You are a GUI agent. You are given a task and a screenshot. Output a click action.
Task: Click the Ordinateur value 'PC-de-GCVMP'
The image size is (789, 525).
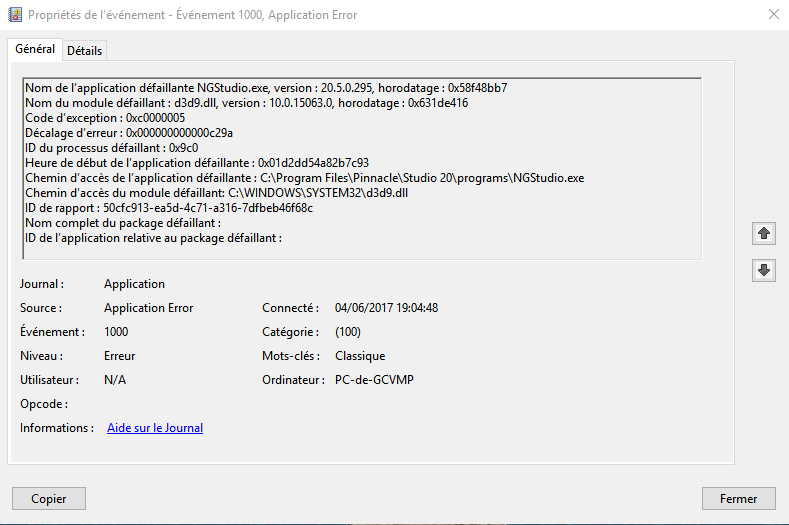pos(374,380)
